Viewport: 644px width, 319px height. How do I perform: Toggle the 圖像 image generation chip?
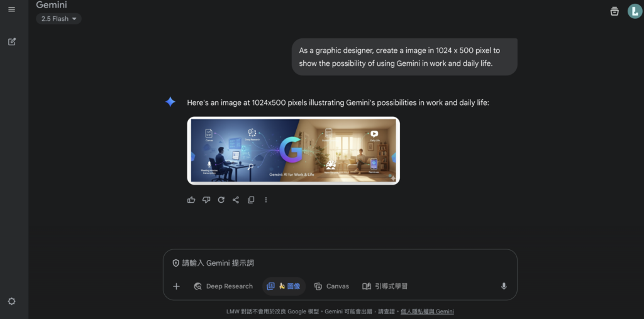tap(284, 286)
